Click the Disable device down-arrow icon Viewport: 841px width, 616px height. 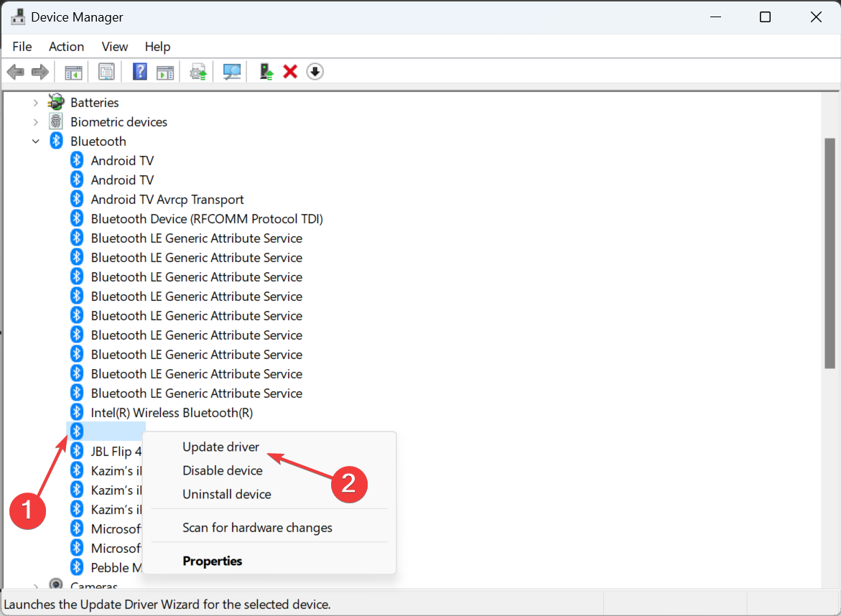(x=315, y=71)
